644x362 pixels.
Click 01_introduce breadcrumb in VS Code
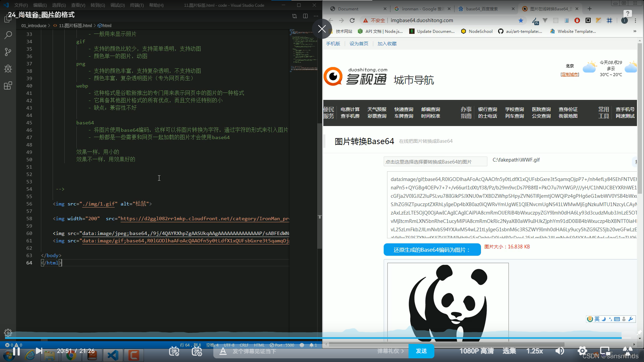34,25
